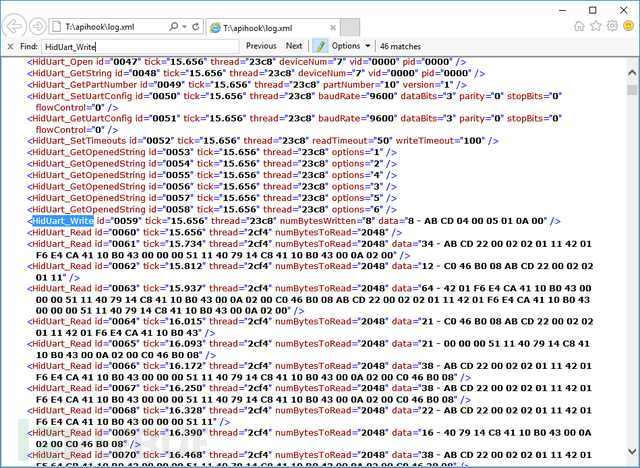This screenshot has height=468, width=640.
Task: Close the Find bar
Action: click(11, 47)
